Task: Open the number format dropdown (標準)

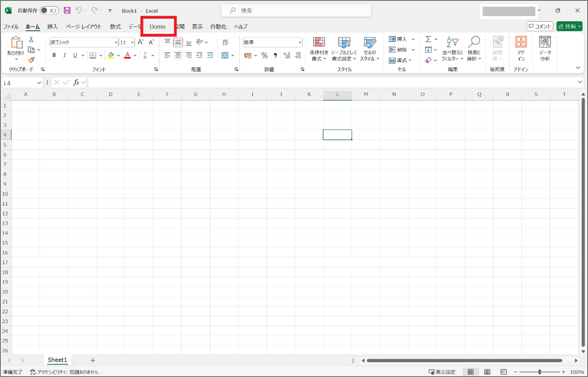Action: [299, 42]
